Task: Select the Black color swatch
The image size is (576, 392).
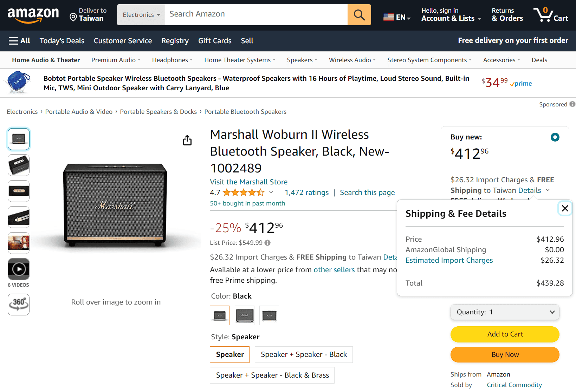Action: coord(219,315)
